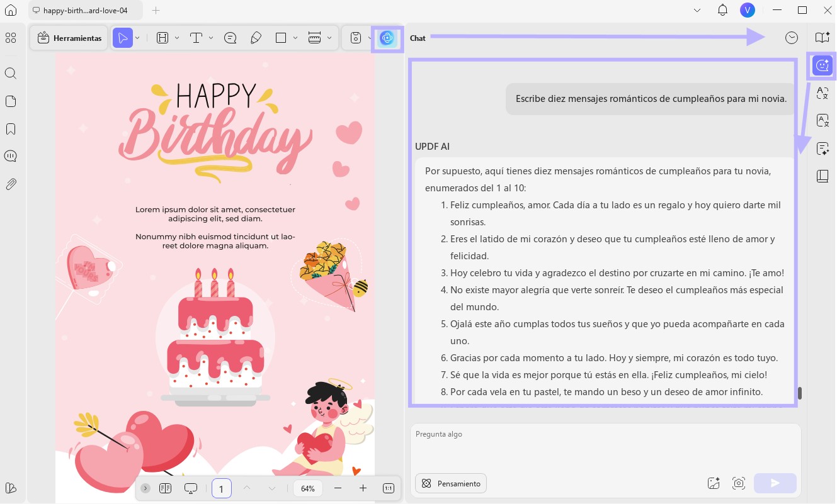The width and height of the screenshot is (837, 504).
Task: Expand stamp tool options arrow
Action: tap(370, 38)
